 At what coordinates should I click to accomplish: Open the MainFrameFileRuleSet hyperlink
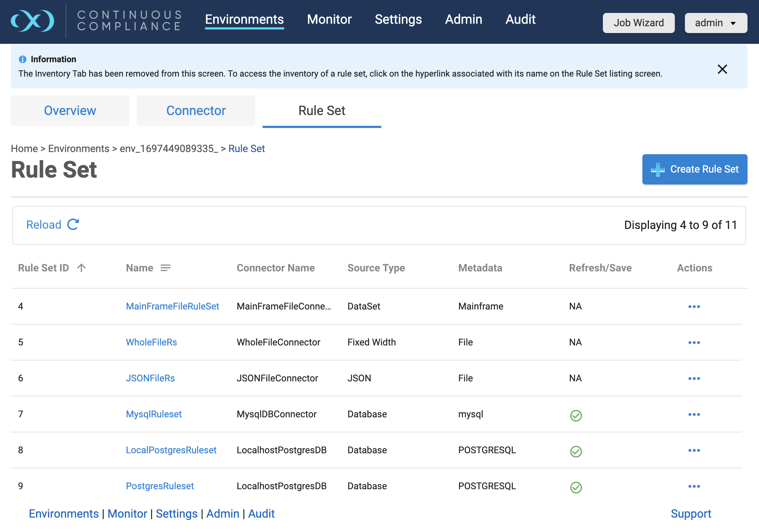[172, 306]
